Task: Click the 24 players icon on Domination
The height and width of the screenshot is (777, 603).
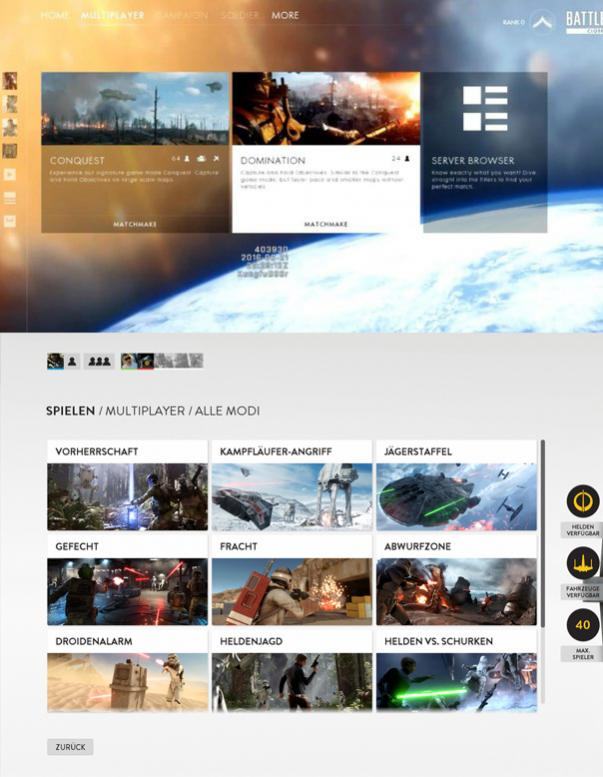Action: (x=407, y=159)
